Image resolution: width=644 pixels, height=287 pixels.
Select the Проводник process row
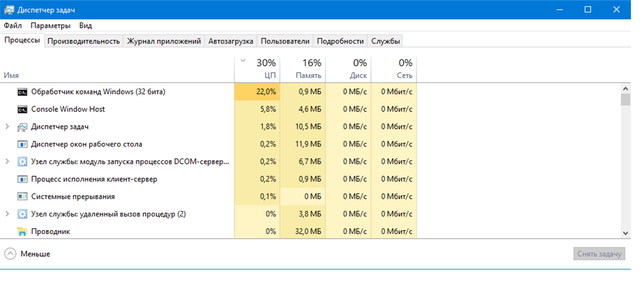click(209, 232)
